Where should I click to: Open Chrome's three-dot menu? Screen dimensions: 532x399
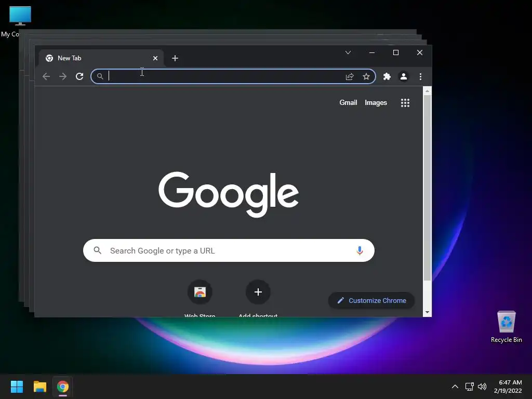(420, 76)
